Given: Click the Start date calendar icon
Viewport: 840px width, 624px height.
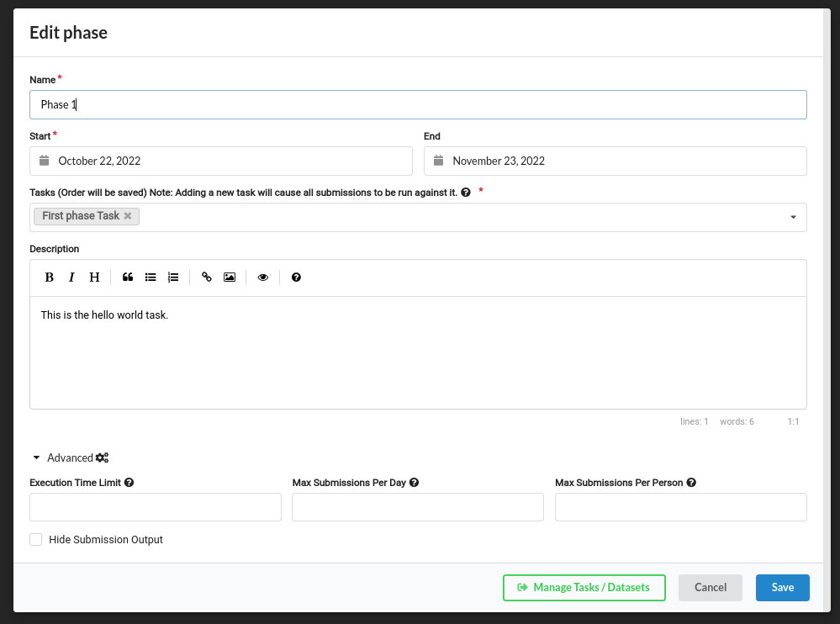Looking at the screenshot, I should (45, 161).
